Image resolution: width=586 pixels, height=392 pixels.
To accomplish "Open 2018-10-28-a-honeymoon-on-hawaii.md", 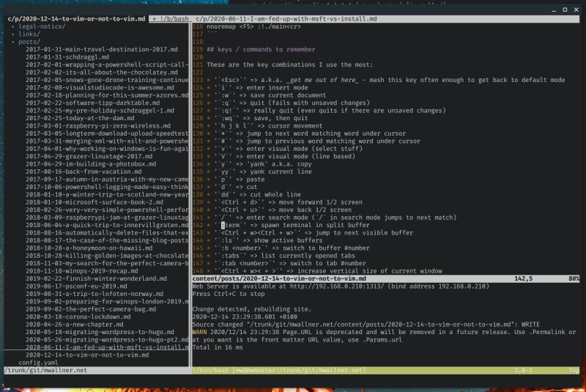I will pos(89,248).
